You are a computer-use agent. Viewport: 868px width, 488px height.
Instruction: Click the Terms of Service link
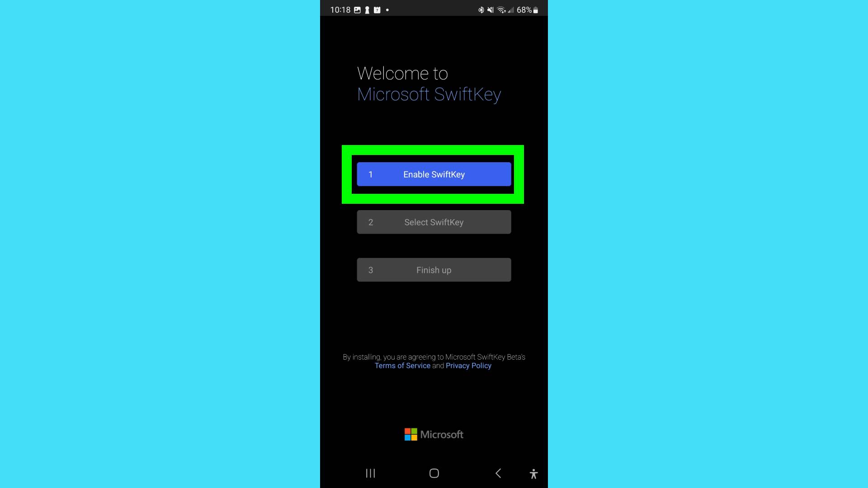pyautogui.click(x=402, y=365)
